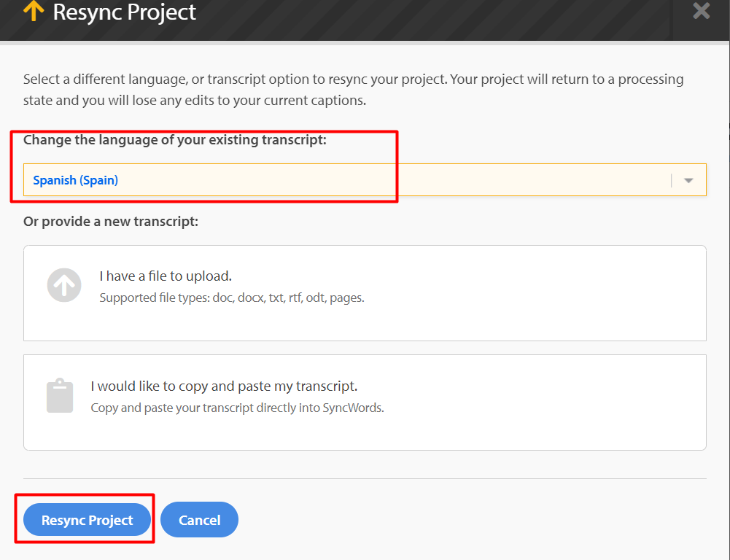Click 'Supported file types' text
This screenshot has height=560, width=730.
pos(232,297)
